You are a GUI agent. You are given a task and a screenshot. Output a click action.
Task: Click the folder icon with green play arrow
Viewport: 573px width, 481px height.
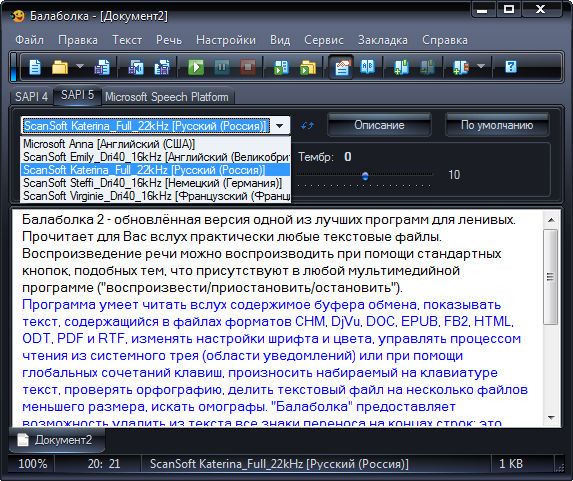308,67
